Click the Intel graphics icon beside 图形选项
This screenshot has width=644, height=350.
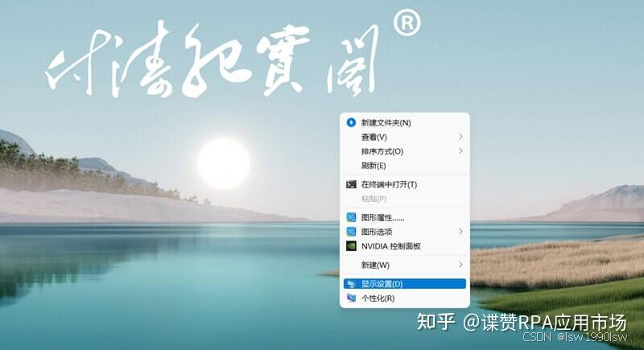[351, 232]
